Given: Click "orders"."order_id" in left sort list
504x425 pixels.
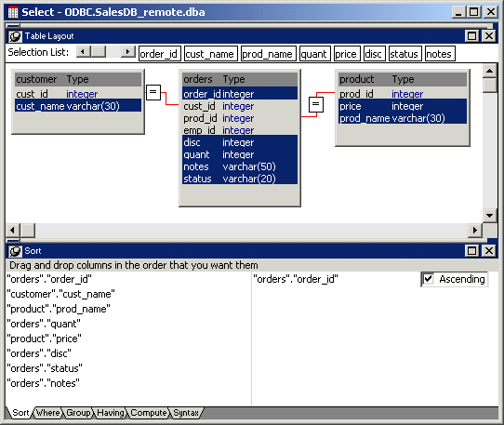Looking at the screenshot, I should (49, 279).
